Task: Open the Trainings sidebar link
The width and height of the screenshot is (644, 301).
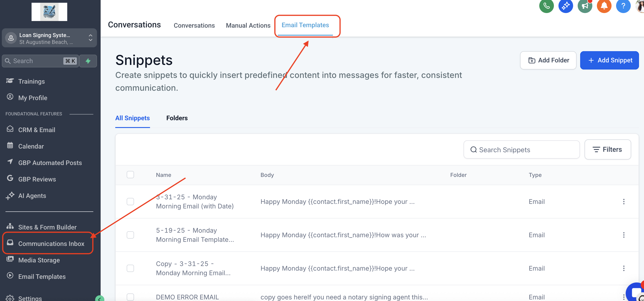Action: 32,81
